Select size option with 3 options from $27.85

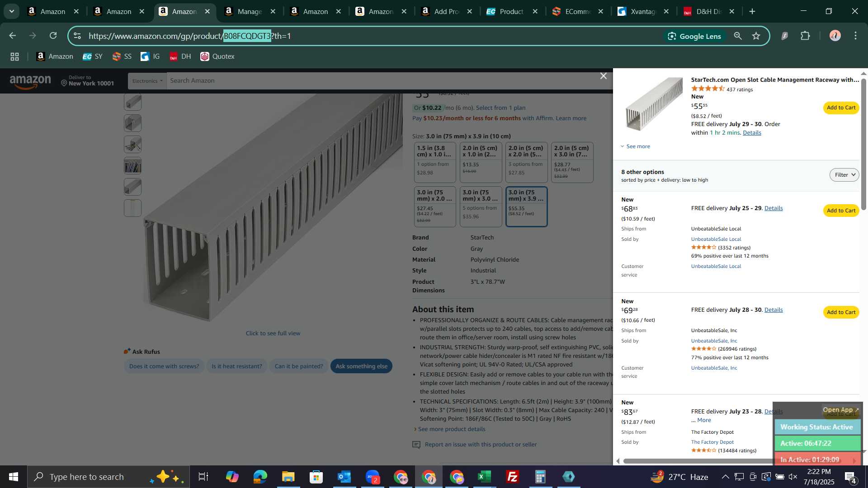tap(526, 162)
